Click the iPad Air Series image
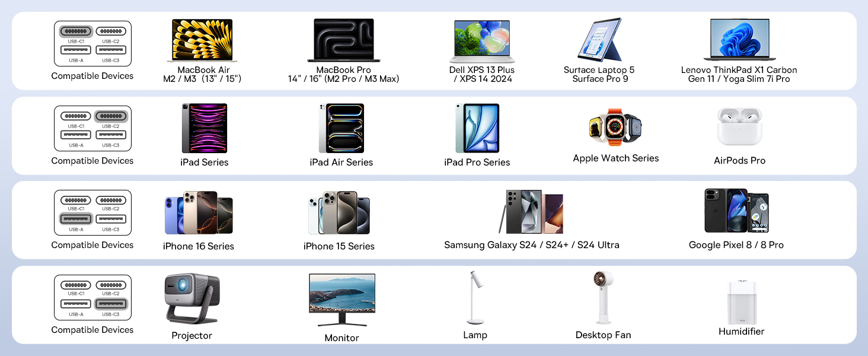Image resolution: width=868 pixels, height=356 pixels. pos(342,128)
